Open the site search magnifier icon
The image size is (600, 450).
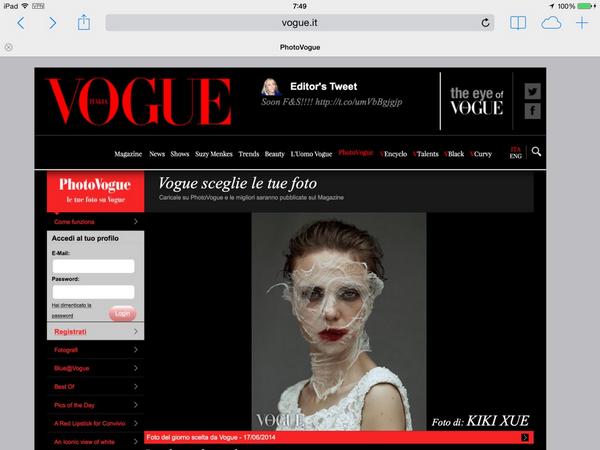coord(536,152)
